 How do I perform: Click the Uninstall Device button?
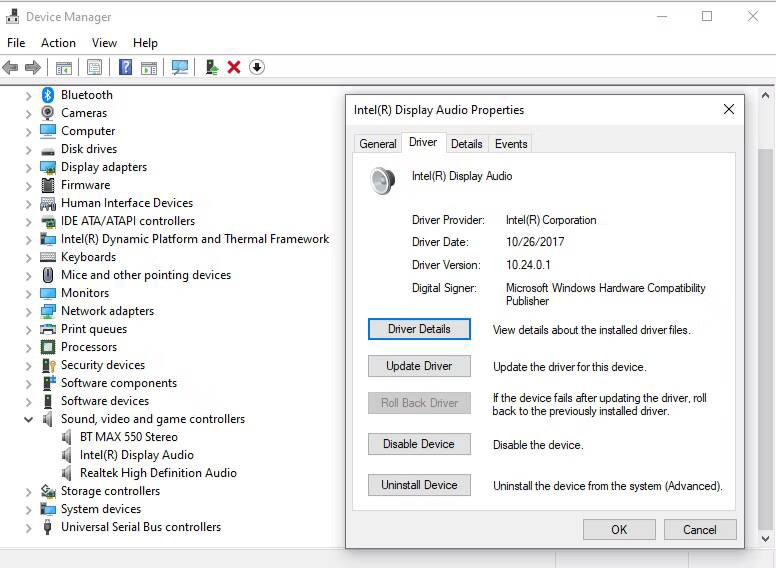coord(419,485)
